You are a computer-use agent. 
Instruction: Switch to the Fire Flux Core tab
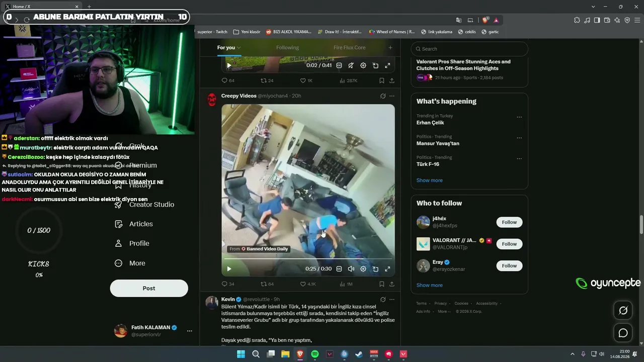[x=350, y=48]
